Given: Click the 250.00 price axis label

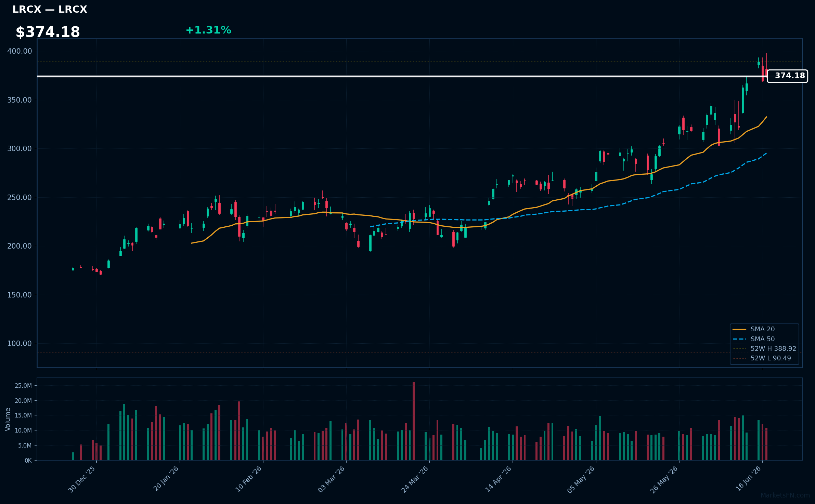Looking at the screenshot, I should pos(20,198).
